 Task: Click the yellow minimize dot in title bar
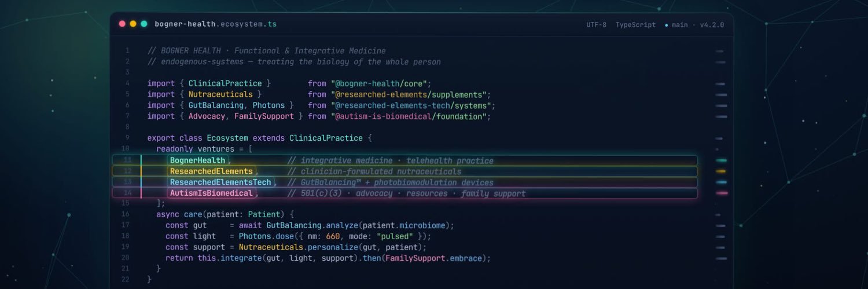pos(133,24)
